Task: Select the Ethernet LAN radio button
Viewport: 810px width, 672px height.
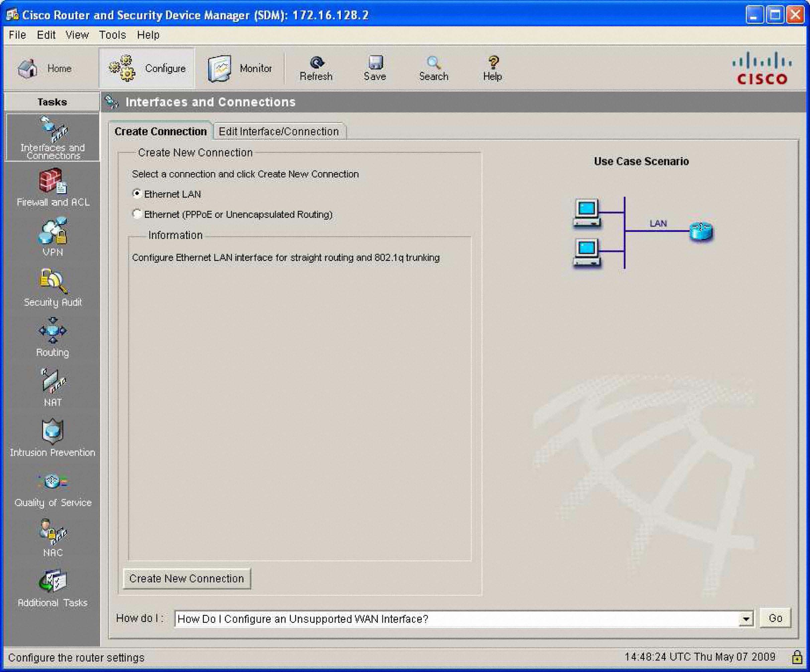Action: (137, 194)
